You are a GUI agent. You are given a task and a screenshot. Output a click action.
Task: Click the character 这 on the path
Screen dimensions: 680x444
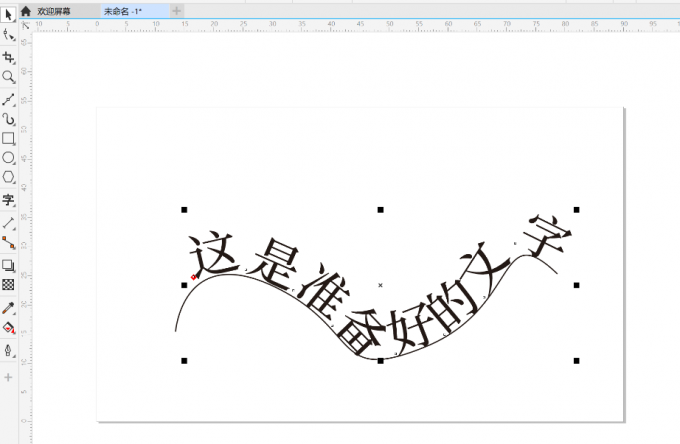pyautogui.click(x=213, y=254)
